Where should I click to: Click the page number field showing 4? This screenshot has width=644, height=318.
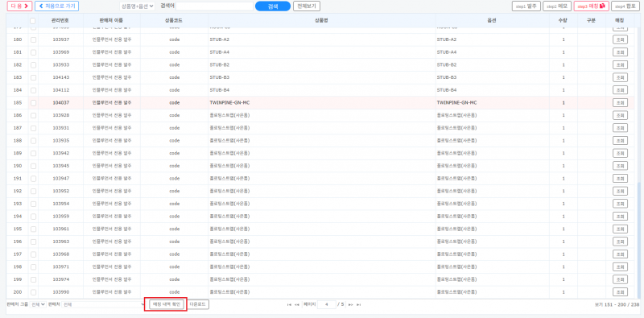tap(327, 305)
